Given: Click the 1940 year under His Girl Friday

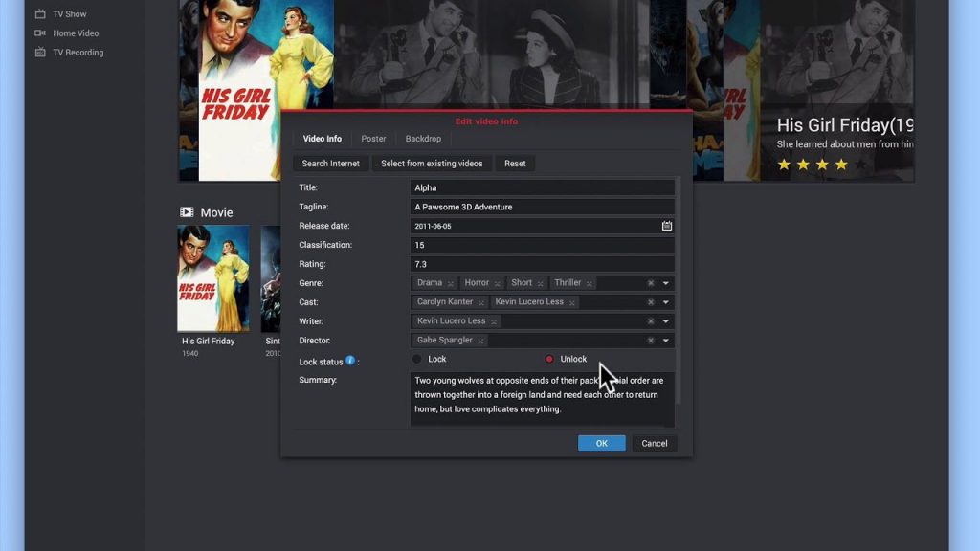Looking at the screenshot, I should pyautogui.click(x=190, y=354).
